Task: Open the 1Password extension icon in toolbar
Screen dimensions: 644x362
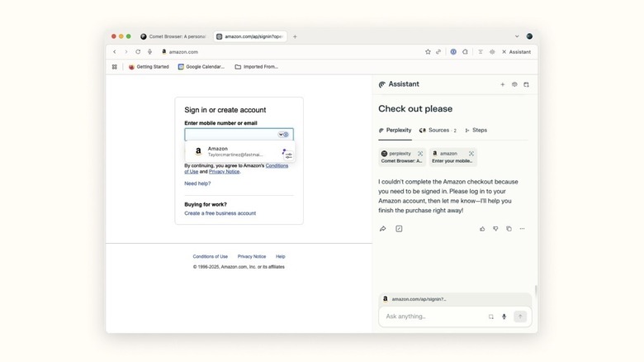Action: [453, 52]
